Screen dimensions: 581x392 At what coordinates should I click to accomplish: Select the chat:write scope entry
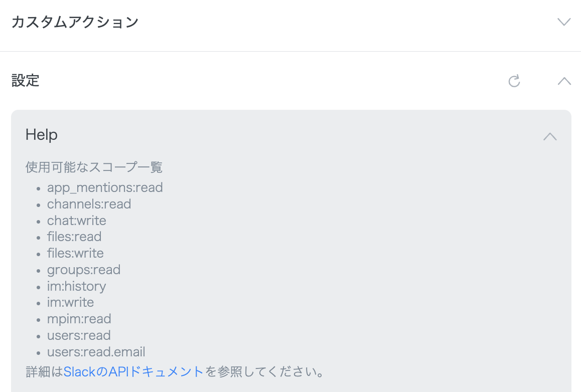pyautogui.click(x=76, y=221)
